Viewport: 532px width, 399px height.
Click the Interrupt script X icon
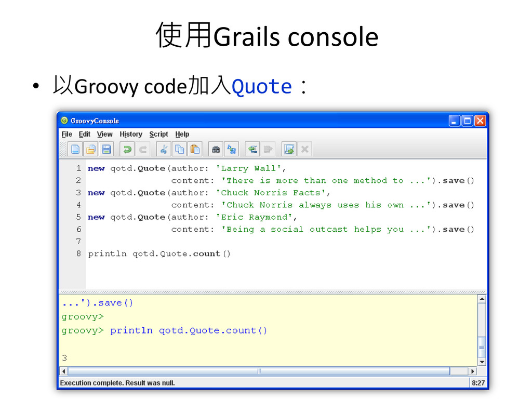point(304,149)
